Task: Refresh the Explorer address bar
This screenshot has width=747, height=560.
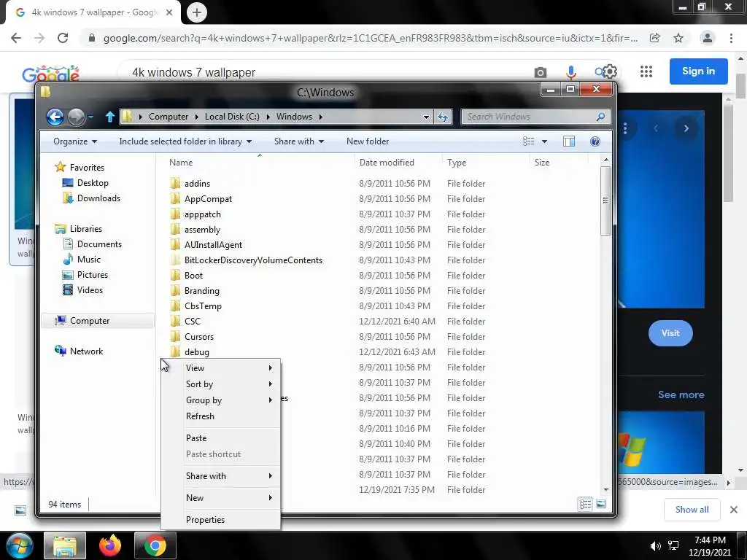Action: tap(443, 117)
